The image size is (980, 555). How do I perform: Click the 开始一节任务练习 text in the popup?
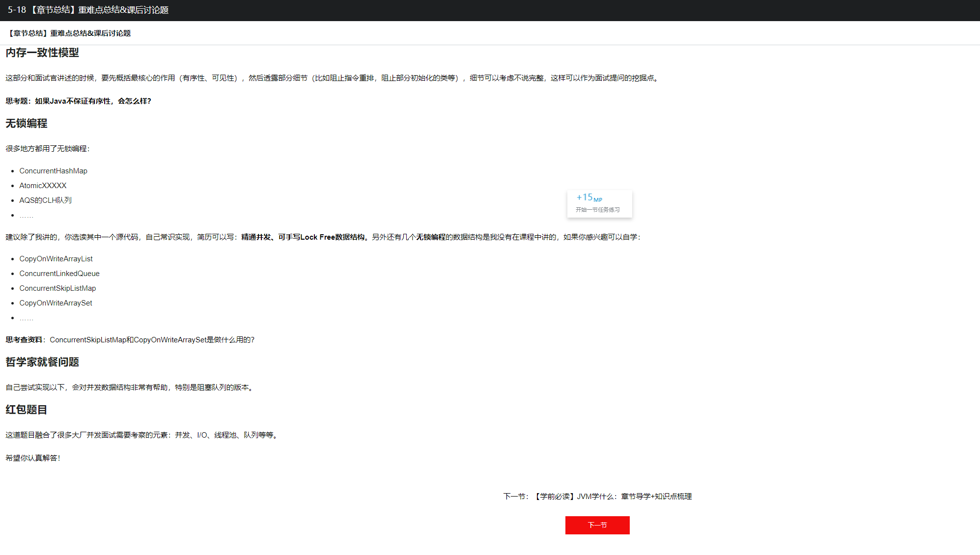tap(597, 210)
